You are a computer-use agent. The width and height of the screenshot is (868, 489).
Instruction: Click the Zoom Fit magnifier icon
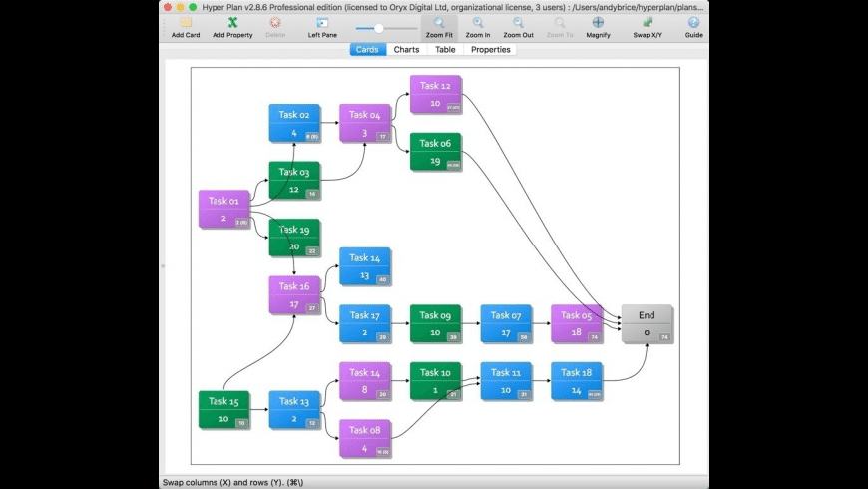(439, 23)
